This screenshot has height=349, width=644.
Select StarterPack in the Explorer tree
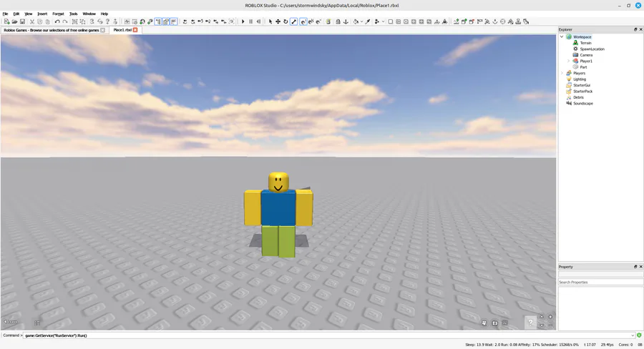tap(582, 91)
